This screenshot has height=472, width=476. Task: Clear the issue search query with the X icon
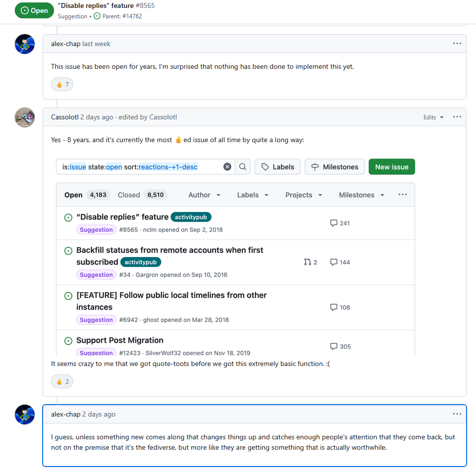click(227, 167)
